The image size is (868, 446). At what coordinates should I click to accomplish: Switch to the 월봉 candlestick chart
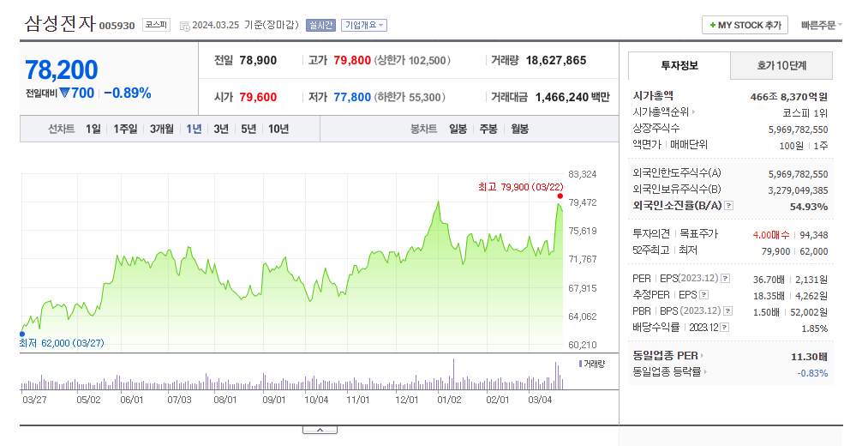[x=520, y=130]
